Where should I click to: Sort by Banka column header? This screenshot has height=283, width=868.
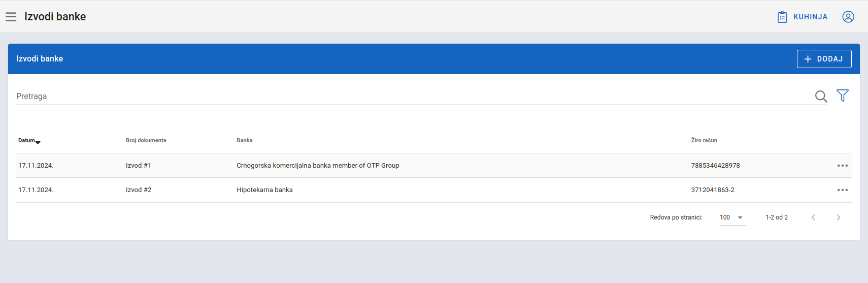[x=244, y=141]
